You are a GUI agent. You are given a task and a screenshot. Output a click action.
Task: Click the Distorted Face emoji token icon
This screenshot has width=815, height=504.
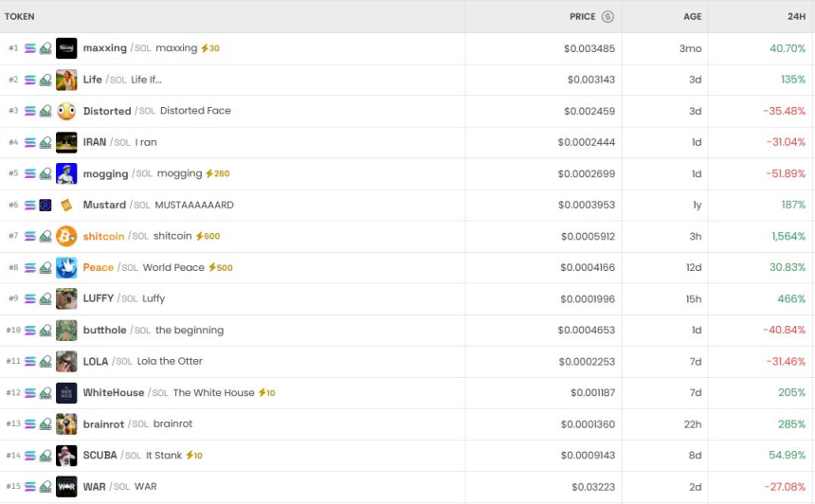(x=66, y=111)
